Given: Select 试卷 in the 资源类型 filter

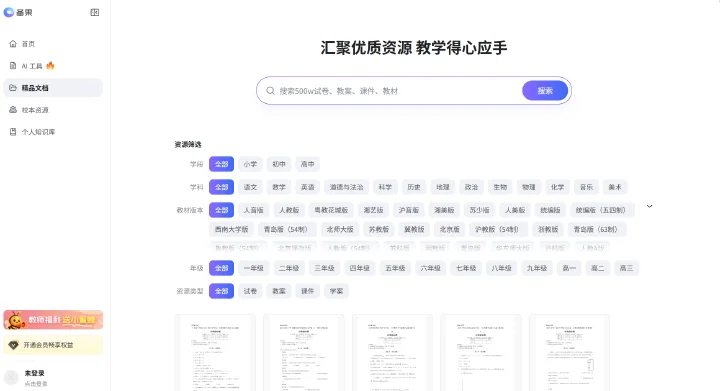Looking at the screenshot, I should [x=250, y=291].
